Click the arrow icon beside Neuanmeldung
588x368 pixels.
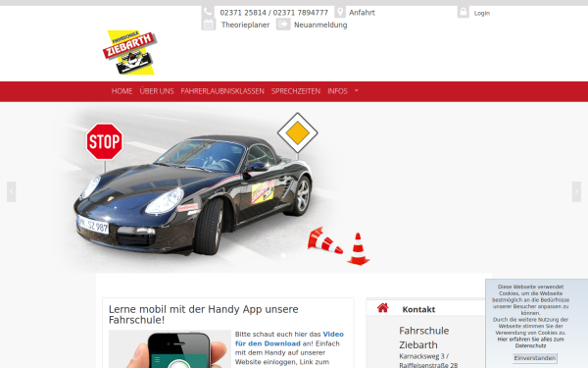283,25
